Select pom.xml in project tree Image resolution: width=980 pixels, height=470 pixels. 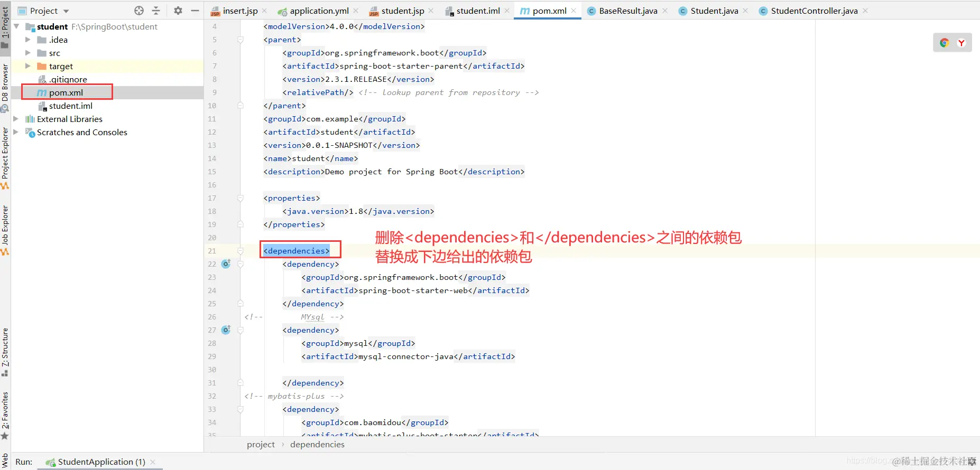(66, 92)
